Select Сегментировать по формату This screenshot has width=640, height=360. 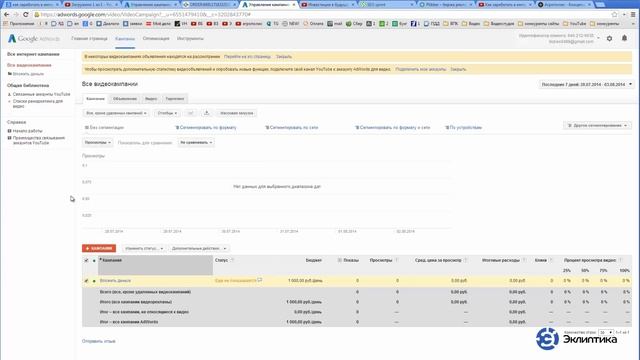click(x=206, y=128)
